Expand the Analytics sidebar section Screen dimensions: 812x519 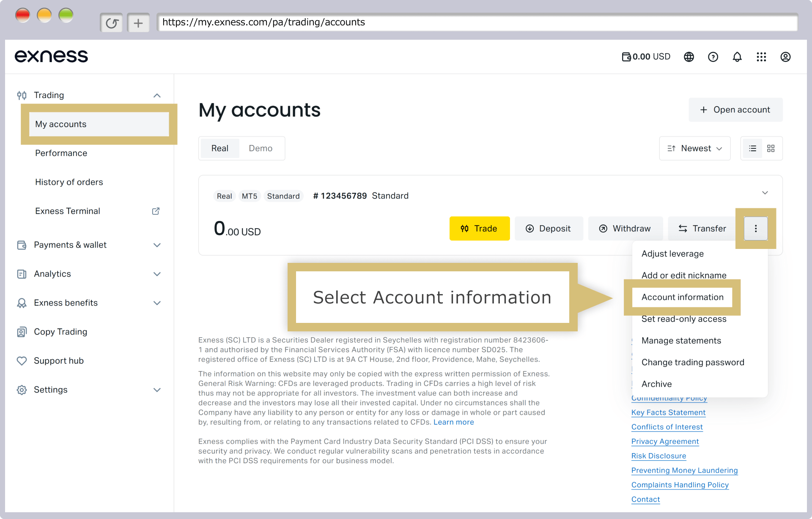(157, 274)
